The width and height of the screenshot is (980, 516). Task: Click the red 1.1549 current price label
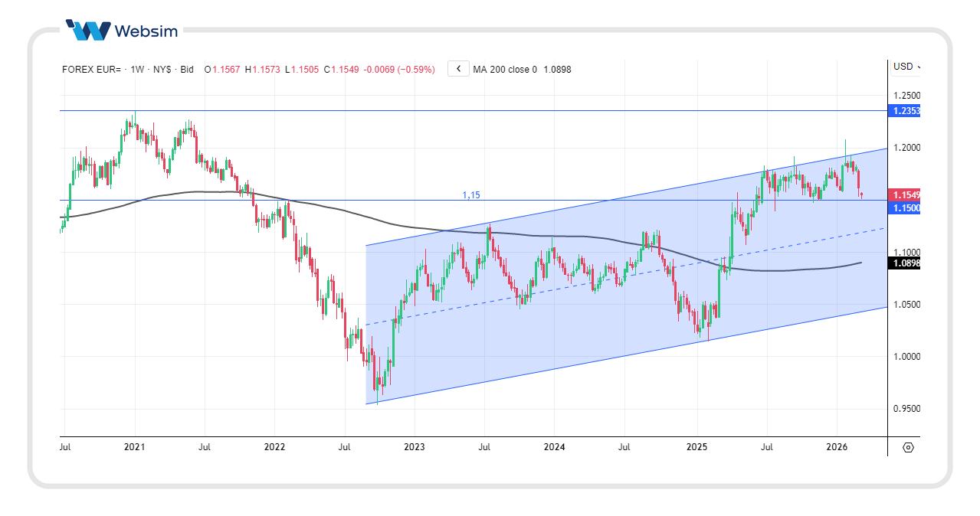tap(906, 195)
